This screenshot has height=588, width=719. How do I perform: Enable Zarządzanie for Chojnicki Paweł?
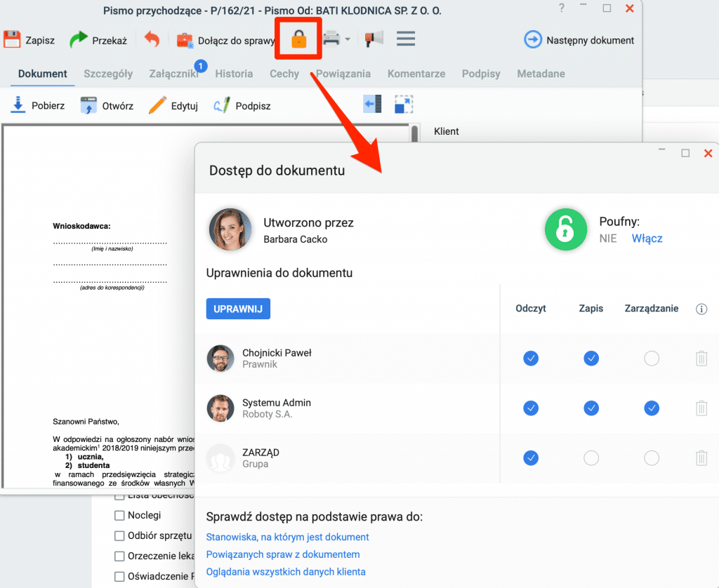coord(651,358)
